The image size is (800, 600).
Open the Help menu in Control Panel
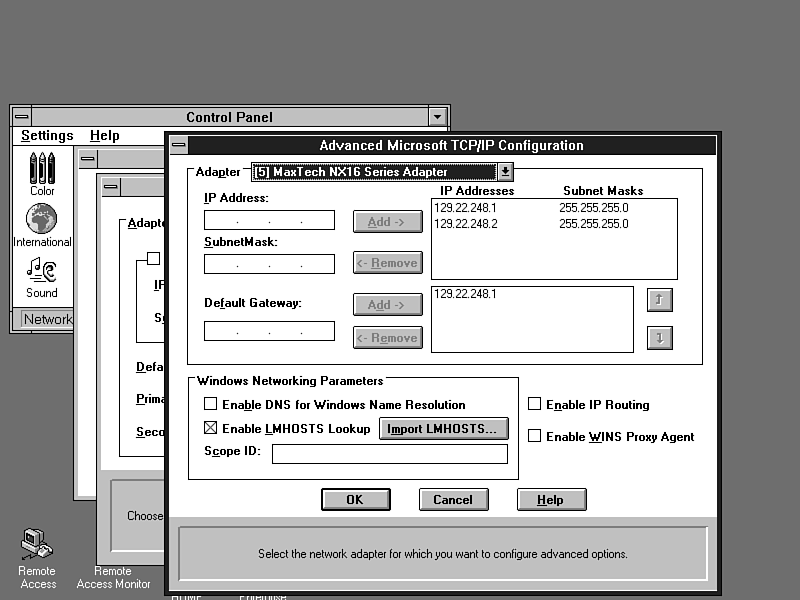tap(105, 136)
